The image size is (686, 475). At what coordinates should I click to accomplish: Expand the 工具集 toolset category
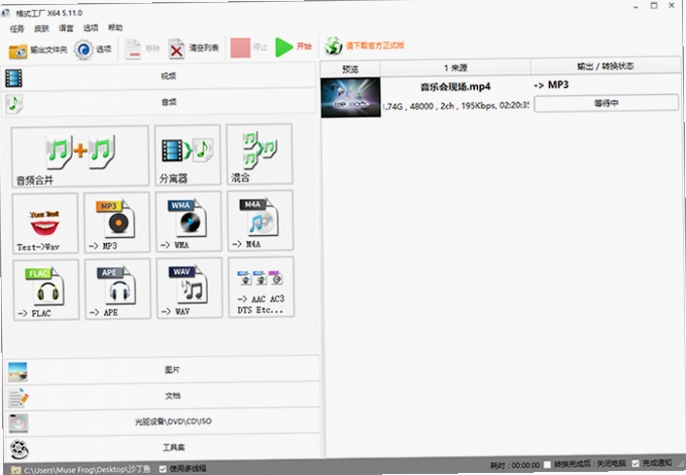coord(164,447)
